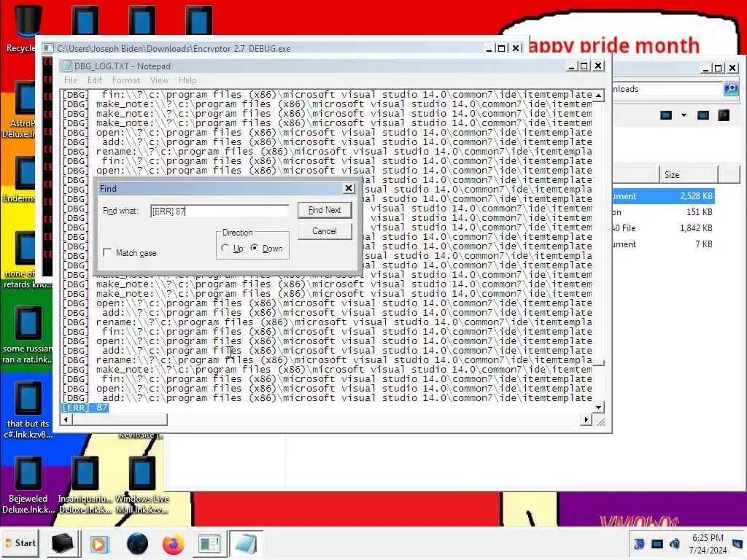747x560 pixels.
Task: Select the Up direction radio button
Action: [225, 248]
